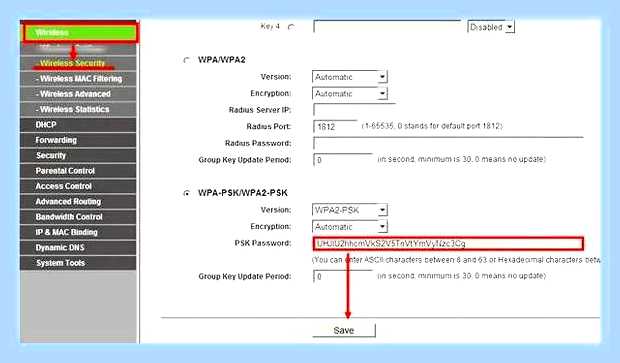Open Wireless MAC Filtering submenu
Viewport: 620px width, 363px height.
[x=78, y=79]
